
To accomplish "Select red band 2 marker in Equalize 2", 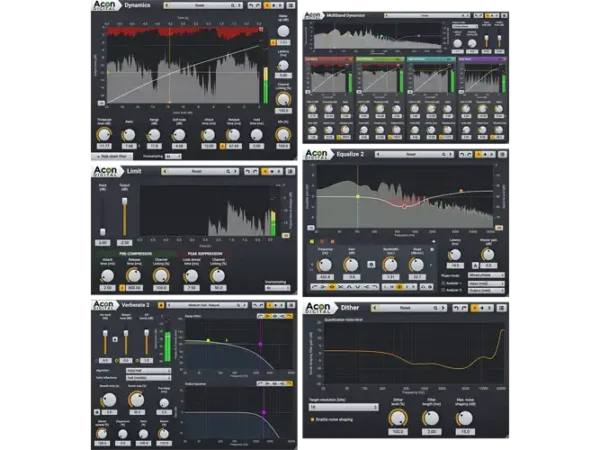I will 322,241.
